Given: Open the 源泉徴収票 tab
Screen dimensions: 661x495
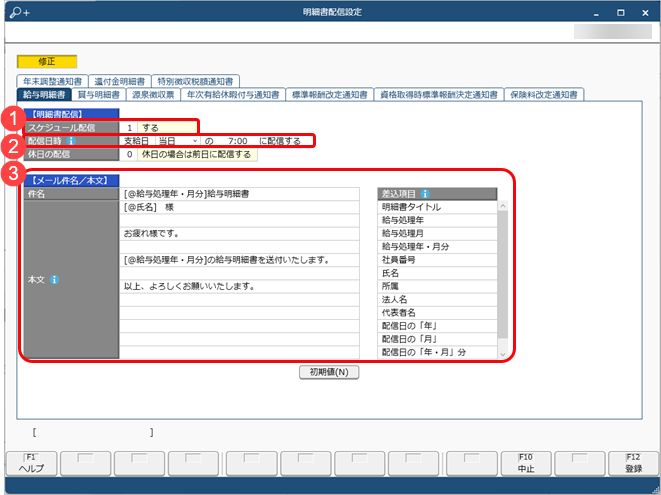Looking at the screenshot, I should pos(153,94).
